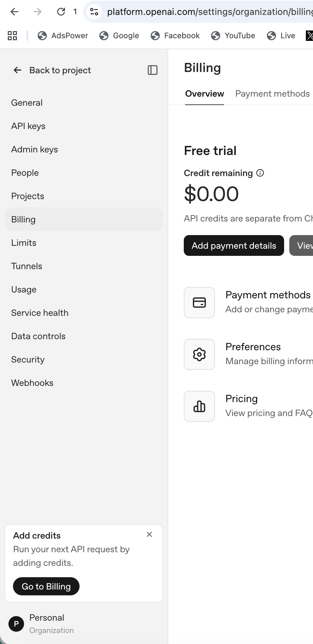Click the Go to Billing button

click(46, 586)
